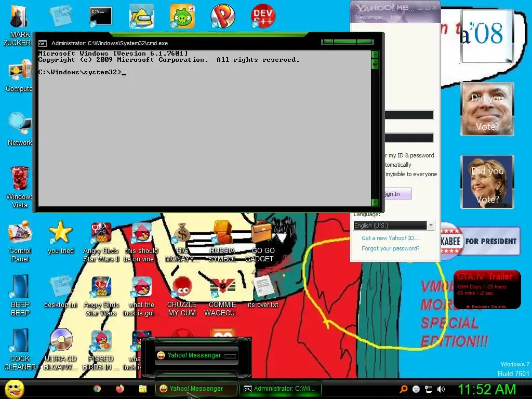Click the volume speaker tray icon
This screenshot has width=532, height=399.
point(441,389)
